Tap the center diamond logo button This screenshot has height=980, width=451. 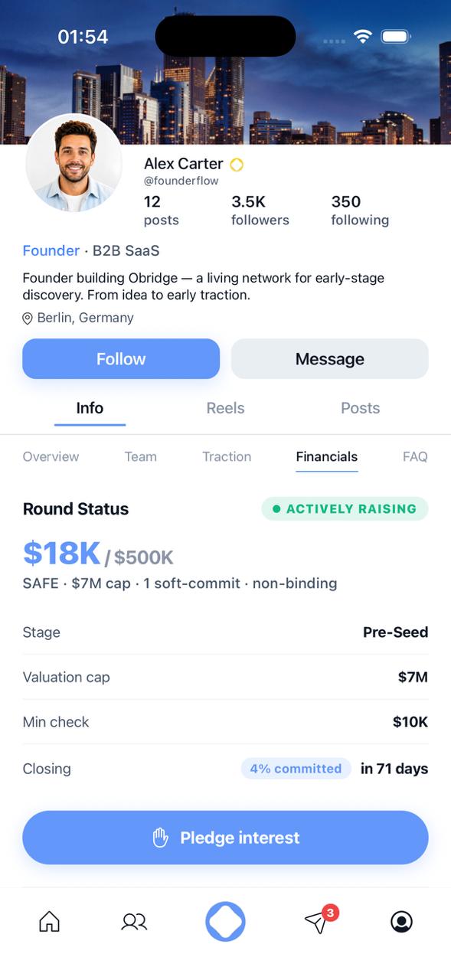point(225,921)
